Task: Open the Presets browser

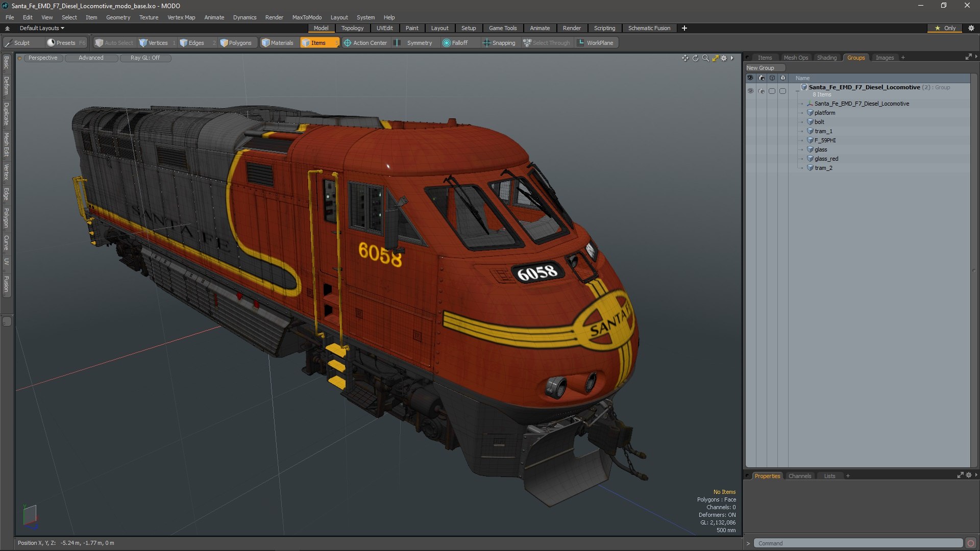Action: (66, 43)
